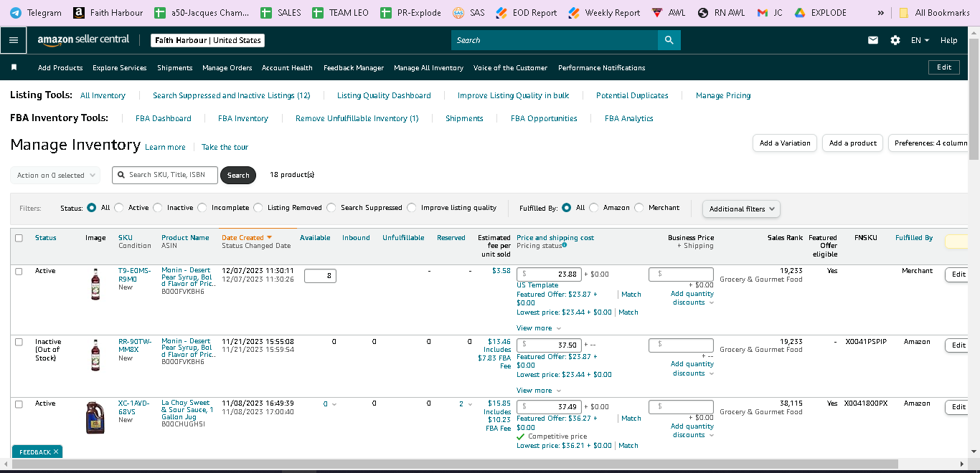Click the Available quantity field showing 8
Screen dimensions: 980x473
(x=320, y=275)
